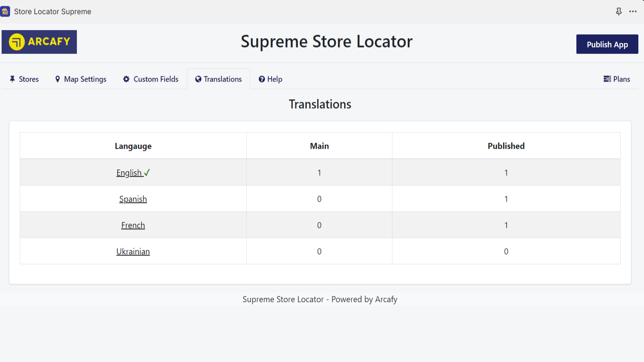
Task: Click the Published value for Spanish
Action: tap(506, 199)
